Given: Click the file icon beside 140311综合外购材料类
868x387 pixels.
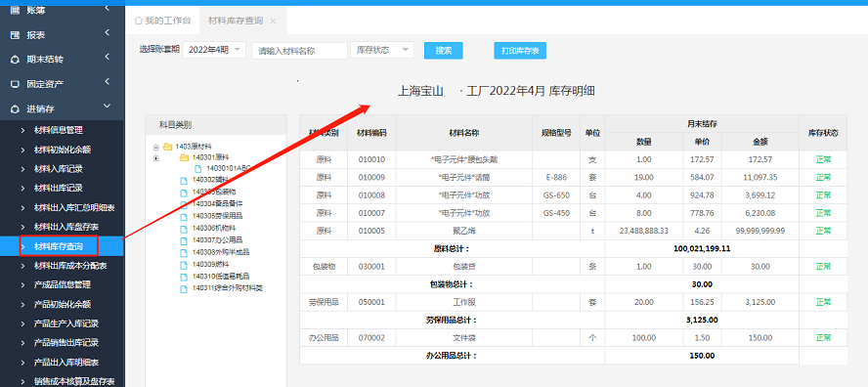Looking at the screenshot, I should tap(184, 289).
